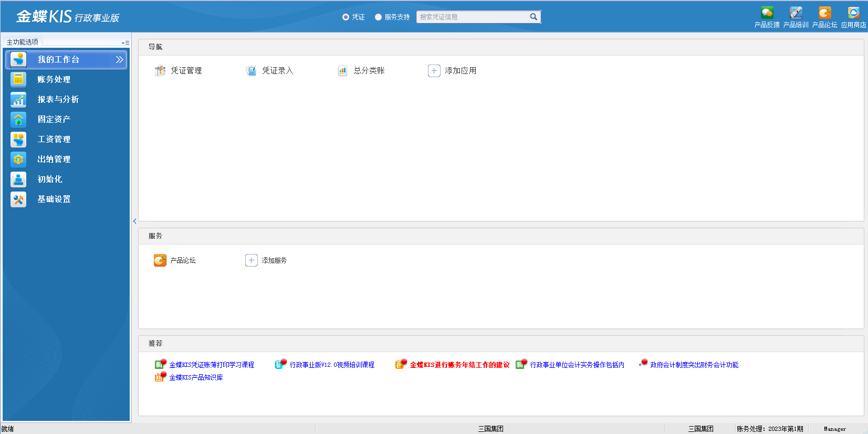Open the 应用商店 app store icon
868x434 pixels.
pyautogui.click(x=854, y=13)
